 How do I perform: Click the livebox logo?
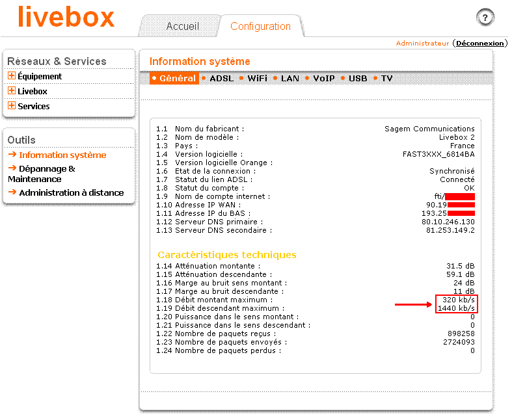point(66,18)
